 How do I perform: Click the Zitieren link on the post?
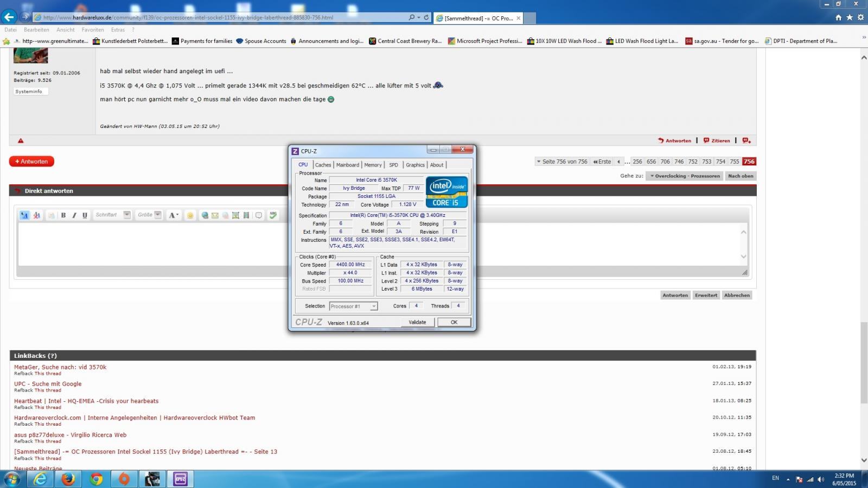coord(717,140)
